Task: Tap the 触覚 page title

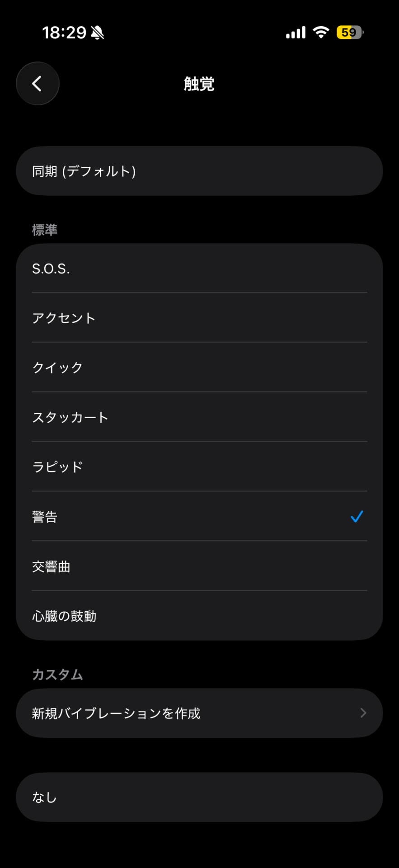Action: (199, 84)
